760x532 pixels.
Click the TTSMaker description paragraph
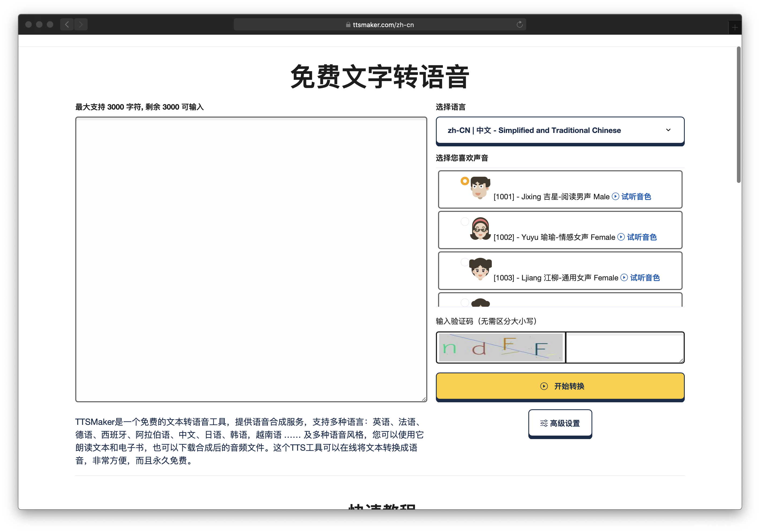(249, 441)
